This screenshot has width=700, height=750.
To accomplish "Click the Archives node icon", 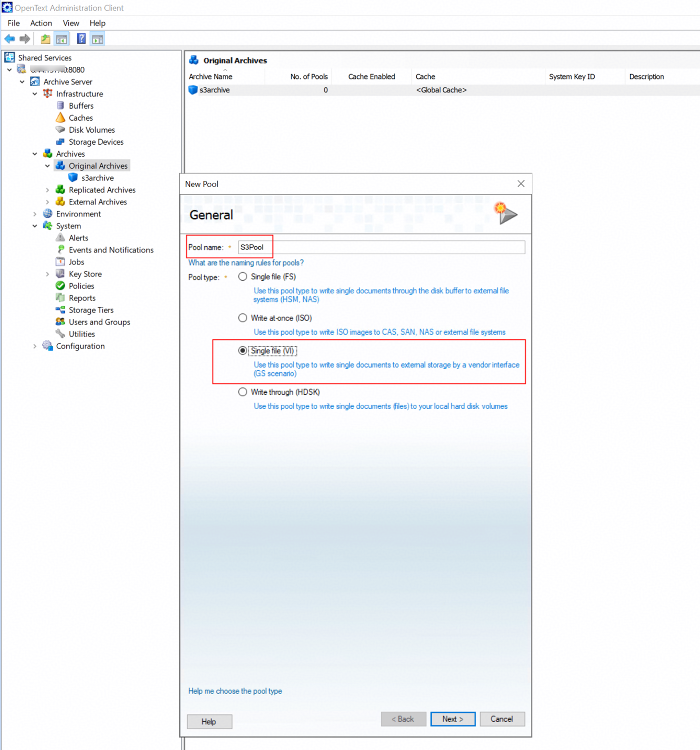I will (x=48, y=154).
